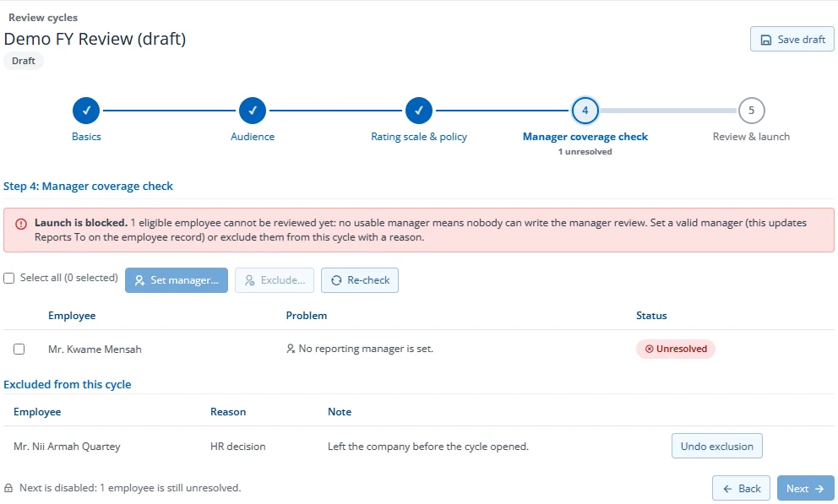Click the note 'Left the company before the cycle opened.'

[428, 447]
